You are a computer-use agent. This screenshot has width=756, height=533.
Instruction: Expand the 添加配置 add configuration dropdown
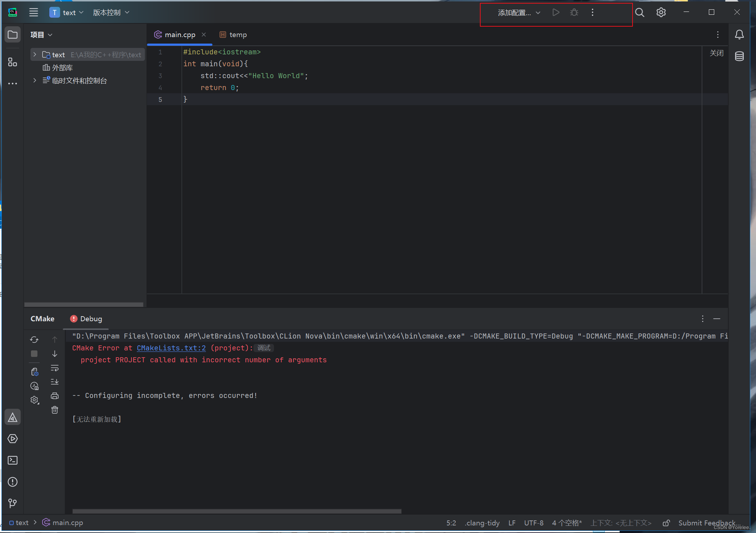(536, 13)
